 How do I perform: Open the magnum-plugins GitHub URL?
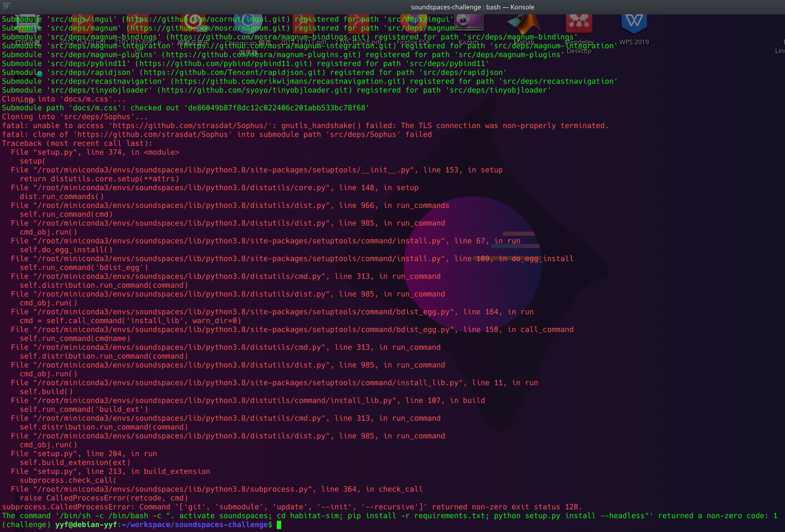click(x=262, y=55)
